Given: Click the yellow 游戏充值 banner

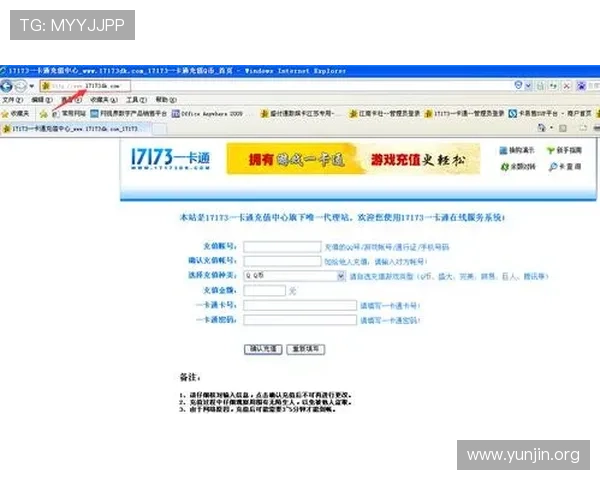Looking at the screenshot, I should tap(353, 159).
